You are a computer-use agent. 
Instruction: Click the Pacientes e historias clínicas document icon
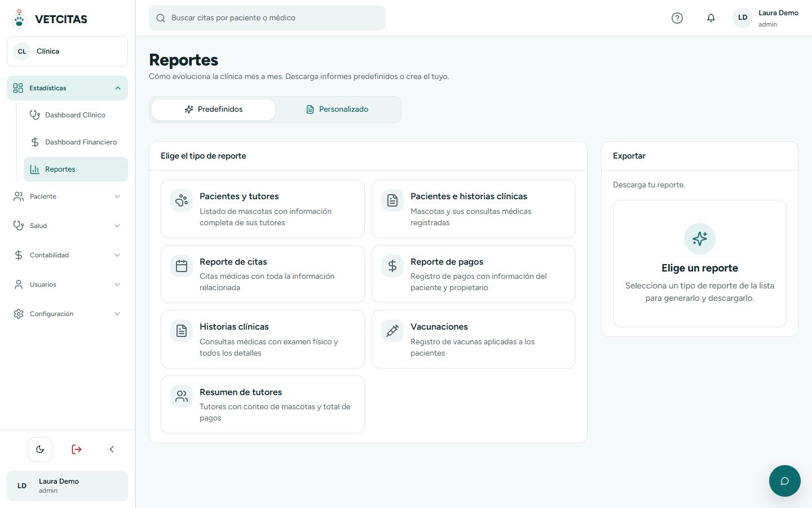point(392,200)
